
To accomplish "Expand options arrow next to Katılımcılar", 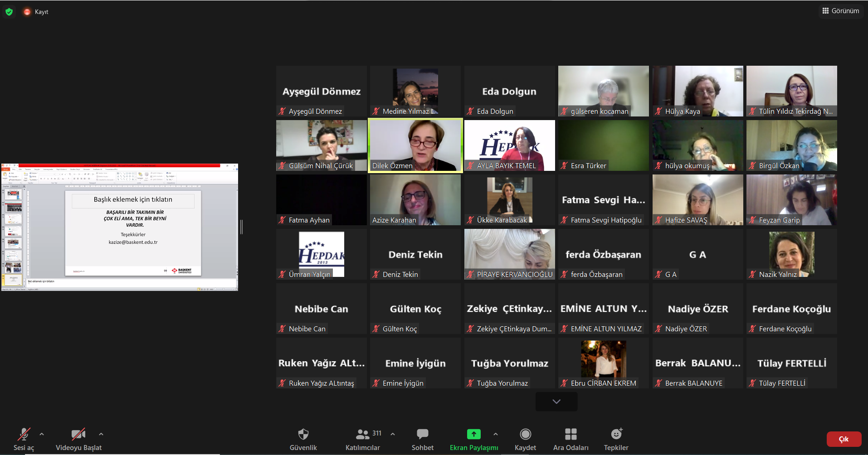I will tap(393, 434).
